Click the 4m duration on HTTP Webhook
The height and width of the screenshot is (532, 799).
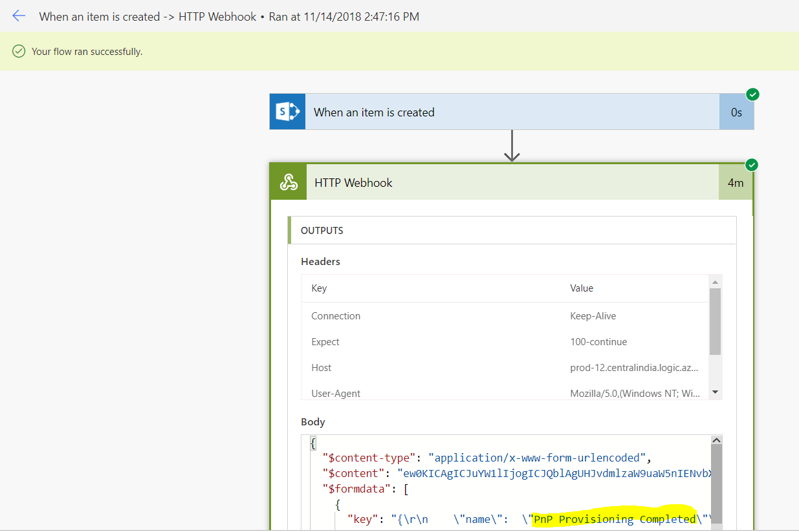click(x=736, y=183)
